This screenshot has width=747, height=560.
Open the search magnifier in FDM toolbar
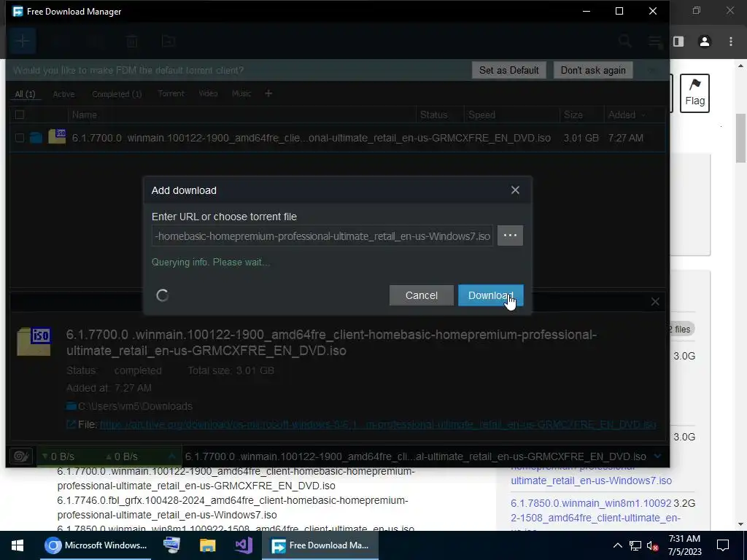625,42
